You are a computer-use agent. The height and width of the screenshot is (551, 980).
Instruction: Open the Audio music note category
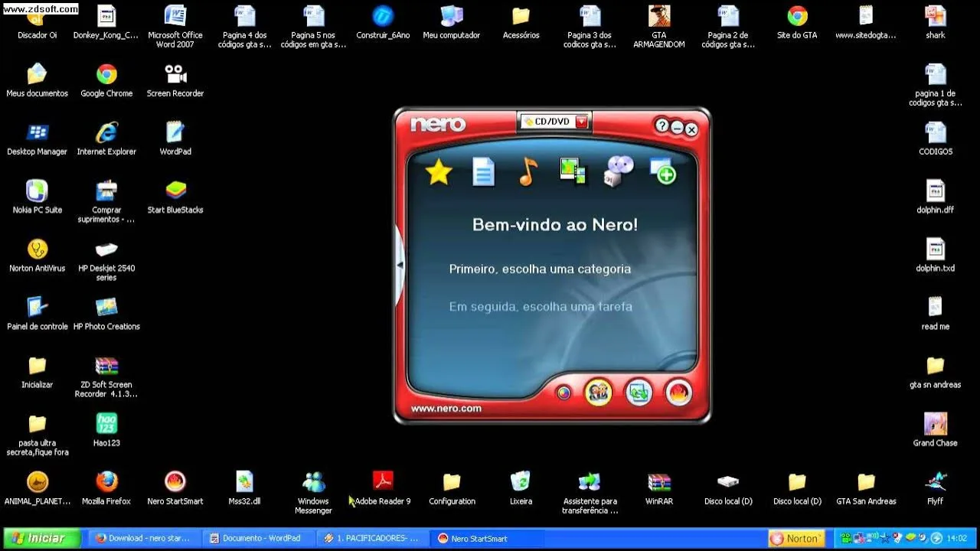[528, 172]
